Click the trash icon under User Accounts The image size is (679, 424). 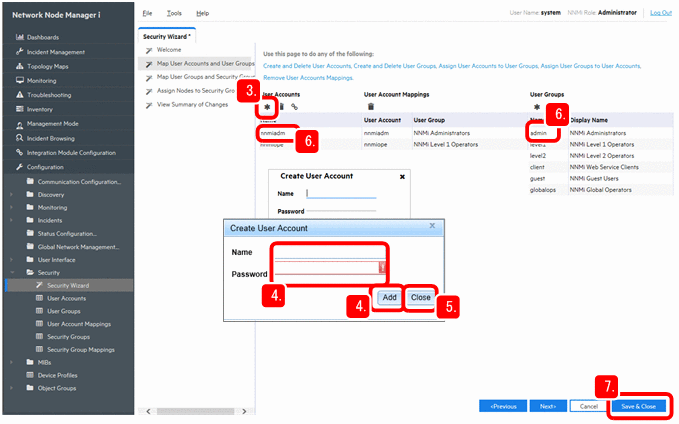(x=281, y=106)
